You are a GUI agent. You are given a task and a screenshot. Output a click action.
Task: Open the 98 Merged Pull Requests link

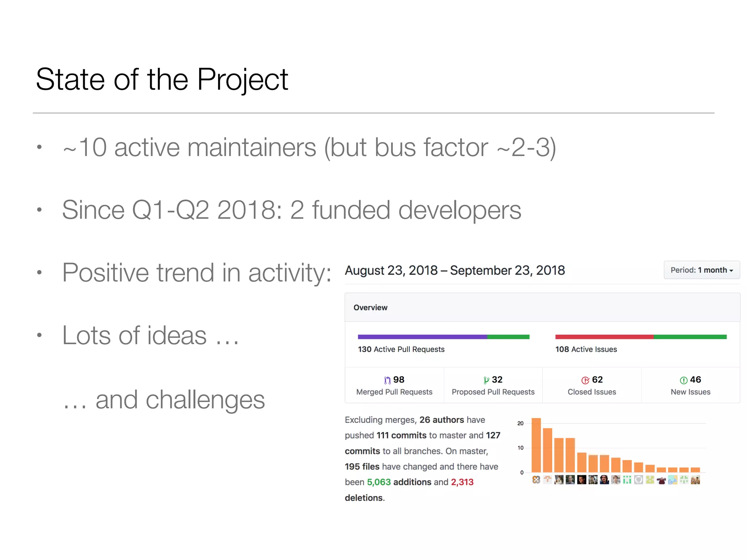pos(394,385)
